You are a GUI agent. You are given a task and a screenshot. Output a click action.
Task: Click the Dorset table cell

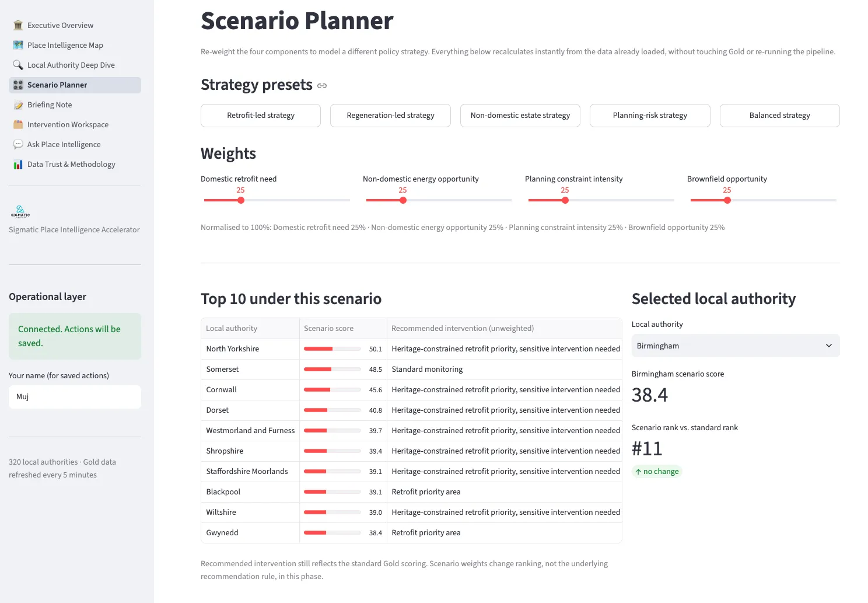pyautogui.click(x=250, y=410)
